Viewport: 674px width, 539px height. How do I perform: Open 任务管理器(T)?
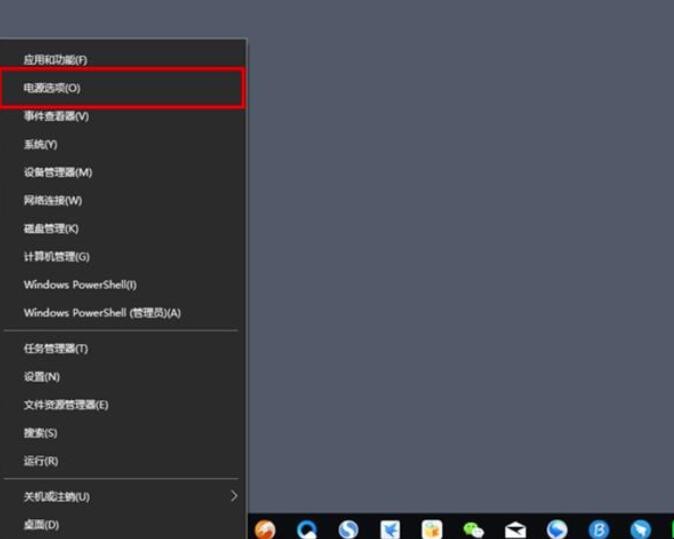pyautogui.click(x=56, y=349)
